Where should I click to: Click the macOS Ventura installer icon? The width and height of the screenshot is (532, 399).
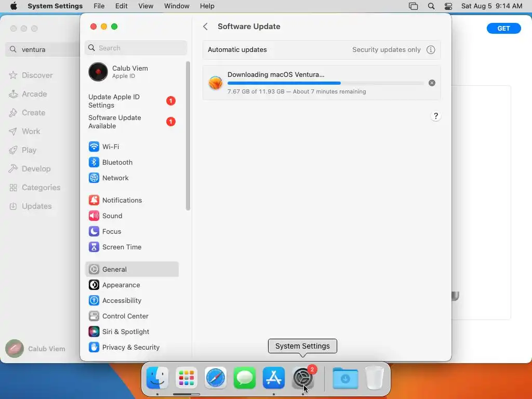pos(216,83)
